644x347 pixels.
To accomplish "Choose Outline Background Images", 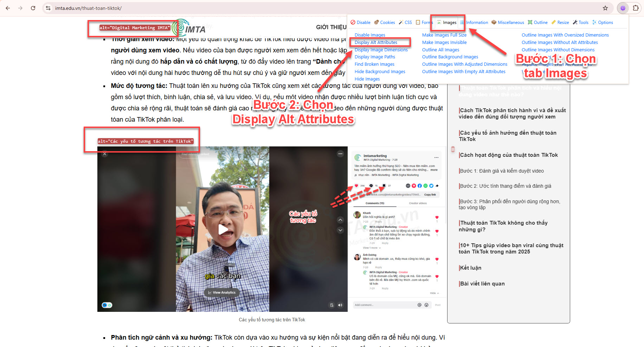I will point(450,57).
